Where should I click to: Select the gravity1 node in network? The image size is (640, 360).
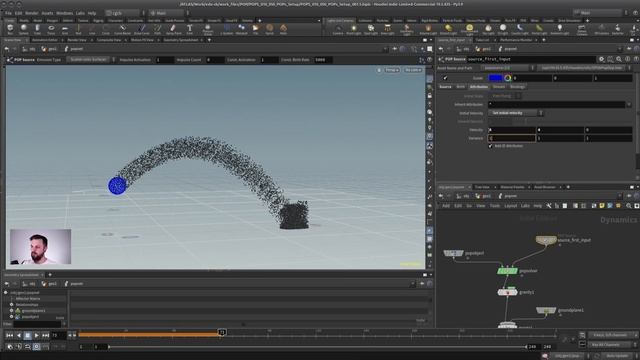point(507,292)
